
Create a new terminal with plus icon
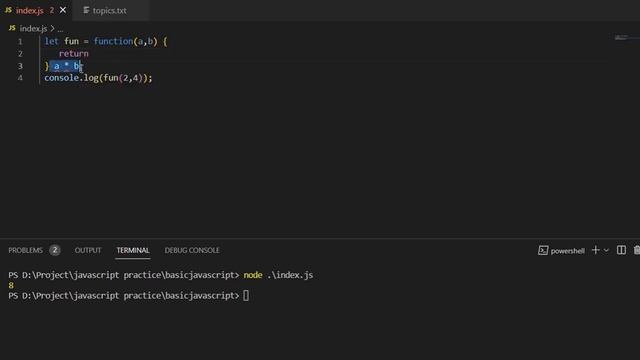[596, 250]
